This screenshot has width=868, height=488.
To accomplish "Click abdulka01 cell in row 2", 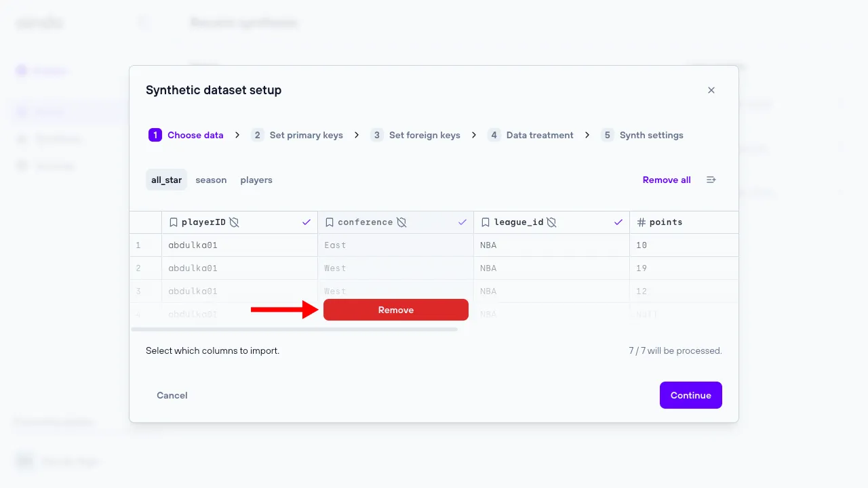I will click(239, 268).
